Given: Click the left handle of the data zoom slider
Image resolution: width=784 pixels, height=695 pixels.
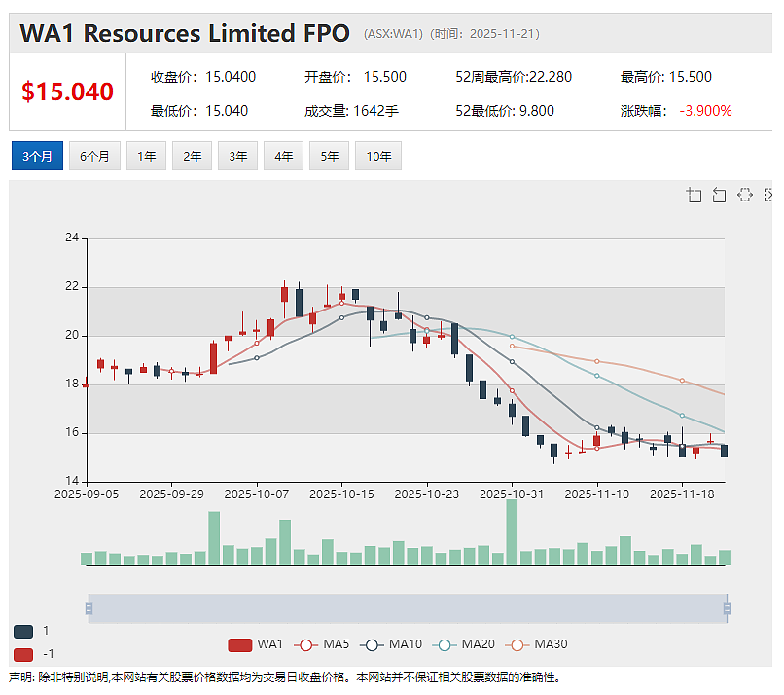Looking at the screenshot, I should (x=89, y=608).
